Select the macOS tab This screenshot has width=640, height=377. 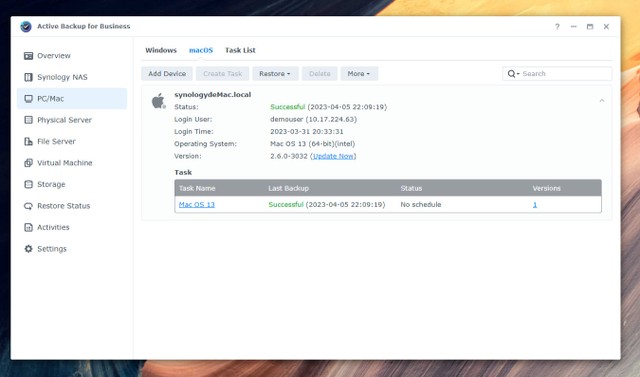click(201, 50)
